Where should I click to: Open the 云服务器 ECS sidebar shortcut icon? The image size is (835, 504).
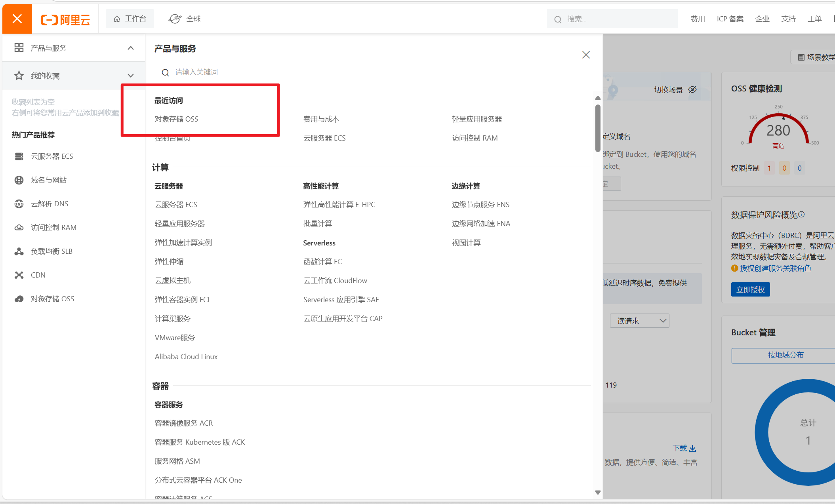click(19, 156)
